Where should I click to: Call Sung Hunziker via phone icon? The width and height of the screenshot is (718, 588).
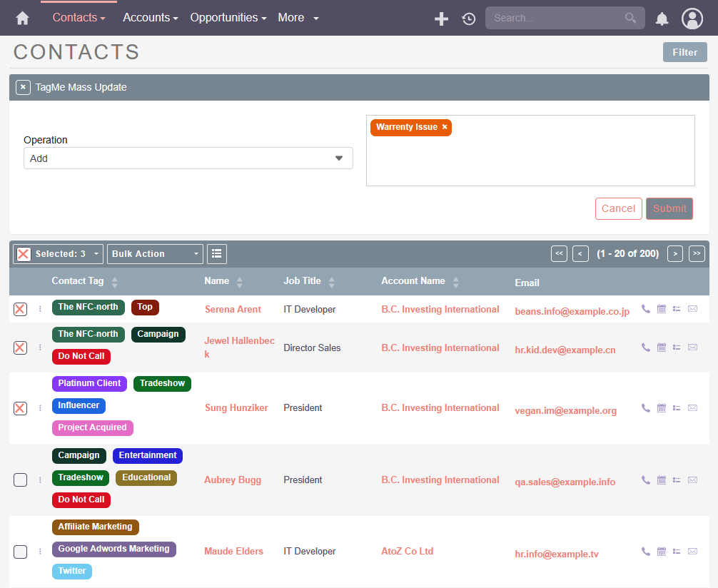tap(646, 407)
